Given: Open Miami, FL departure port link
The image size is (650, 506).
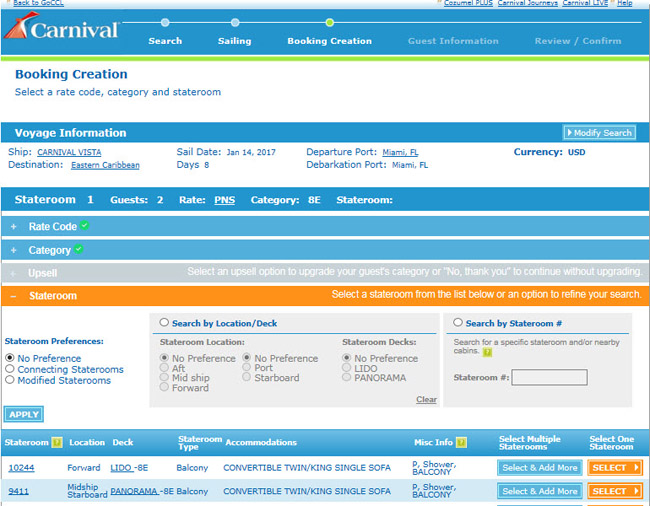Looking at the screenshot, I should [400, 153].
